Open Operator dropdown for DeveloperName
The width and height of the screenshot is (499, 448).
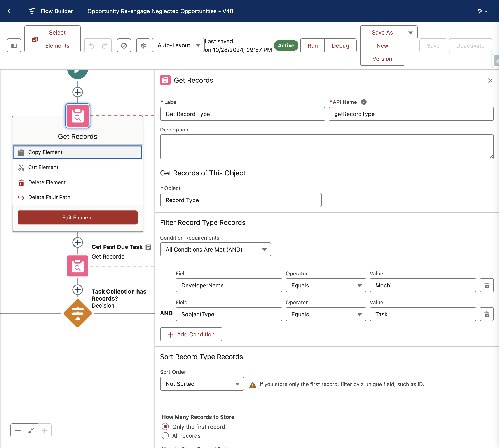(x=326, y=285)
